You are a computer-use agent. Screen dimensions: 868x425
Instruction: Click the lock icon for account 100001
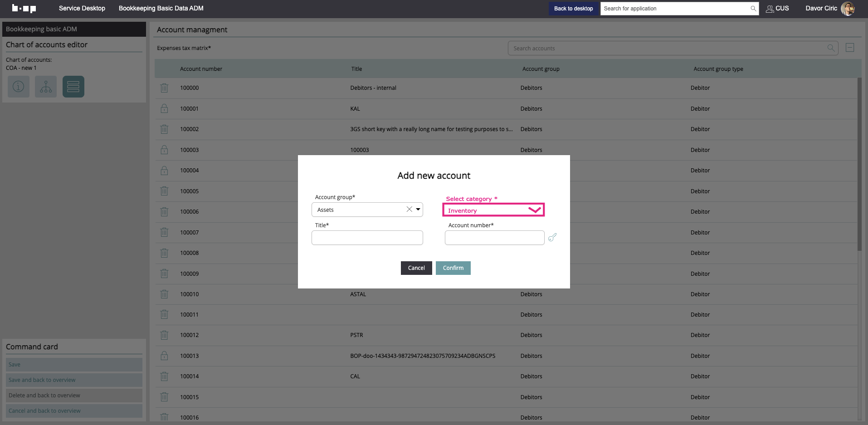point(164,109)
